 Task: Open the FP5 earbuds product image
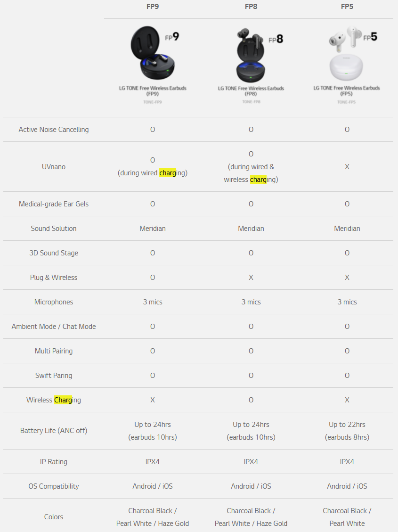coord(353,53)
